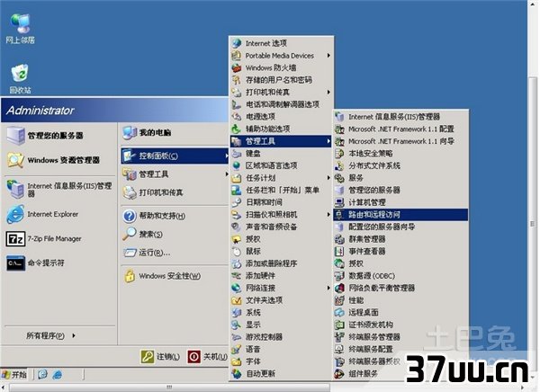Click the 关机(U) shut down button
Screen dimensions: 540x392
tap(208, 357)
